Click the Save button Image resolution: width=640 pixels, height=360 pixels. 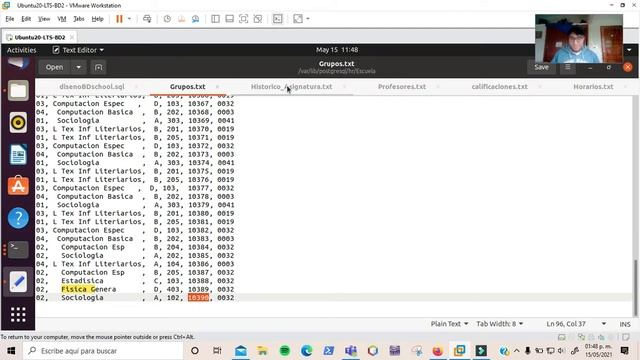point(541,67)
